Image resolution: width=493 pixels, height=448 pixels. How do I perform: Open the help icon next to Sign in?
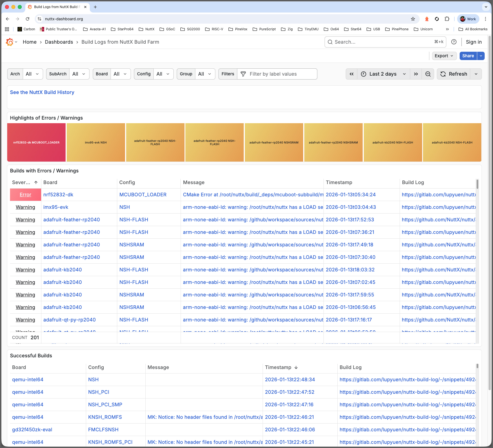[x=454, y=42]
